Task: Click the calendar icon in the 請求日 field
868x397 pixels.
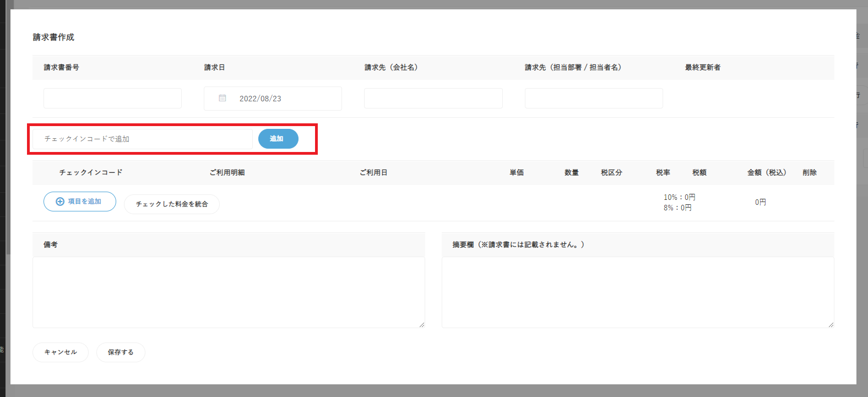Action: 223,99
